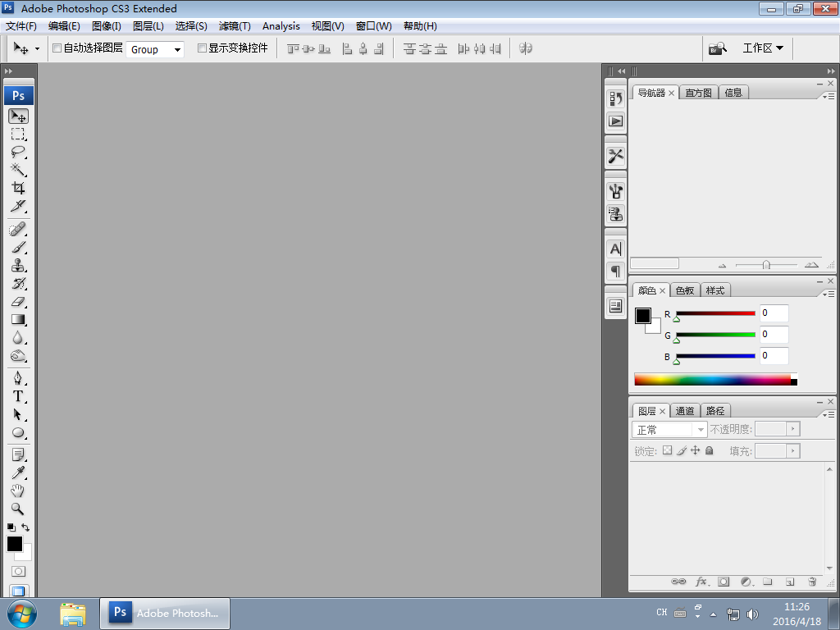This screenshot has height=630, width=840.
Task: Switch to the 路径 tab
Action: (715, 411)
